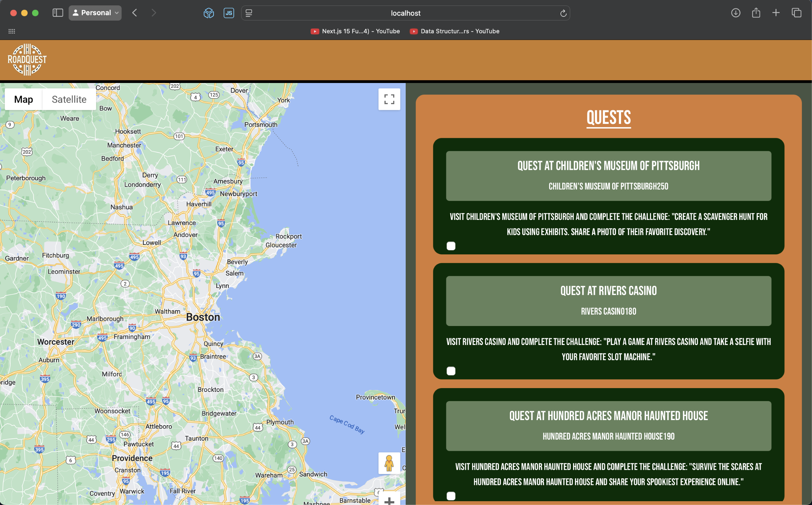The image size is (812, 505).
Task: Click the Street View pegman icon
Action: (389, 463)
